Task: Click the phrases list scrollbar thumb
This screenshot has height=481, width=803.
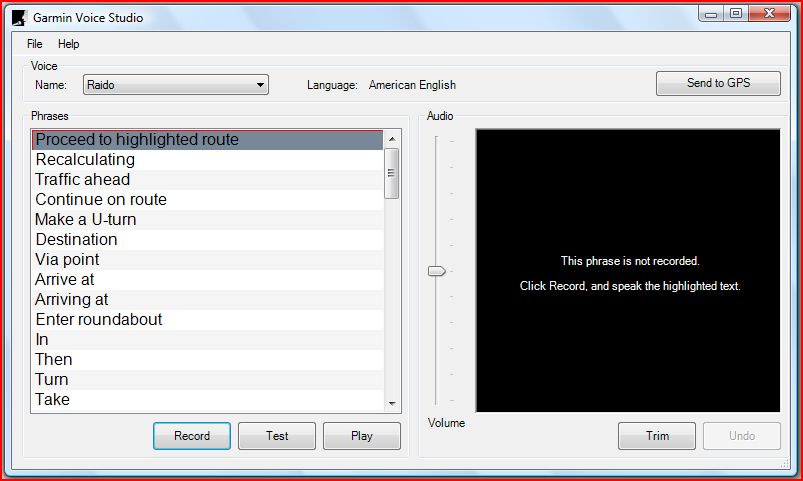Action: [x=392, y=174]
